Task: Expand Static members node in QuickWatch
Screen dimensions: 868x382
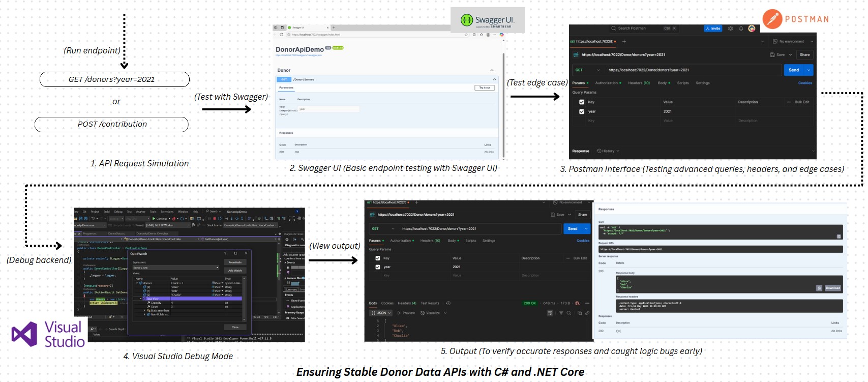Action: point(145,310)
